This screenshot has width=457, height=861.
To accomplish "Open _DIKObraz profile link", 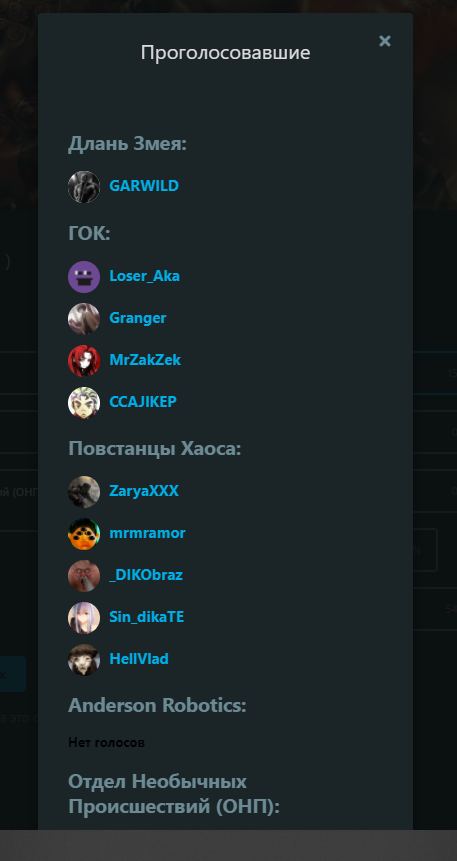I will (x=146, y=575).
